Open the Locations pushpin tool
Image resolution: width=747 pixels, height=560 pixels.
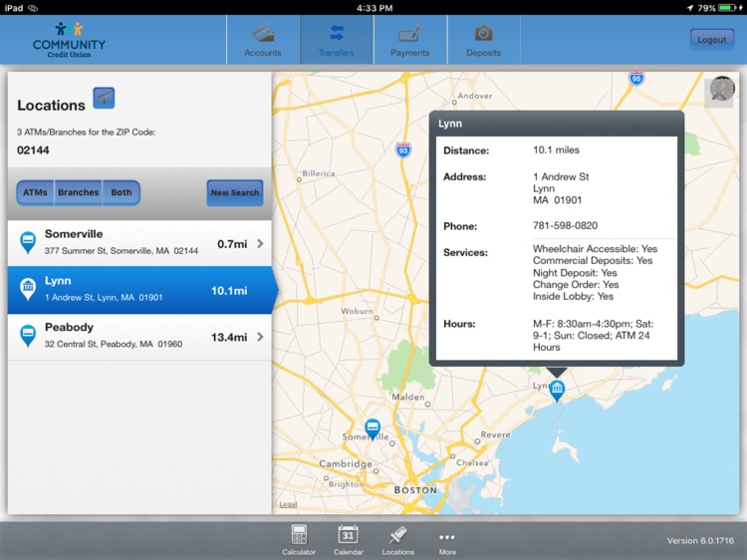[x=397, y=540]
